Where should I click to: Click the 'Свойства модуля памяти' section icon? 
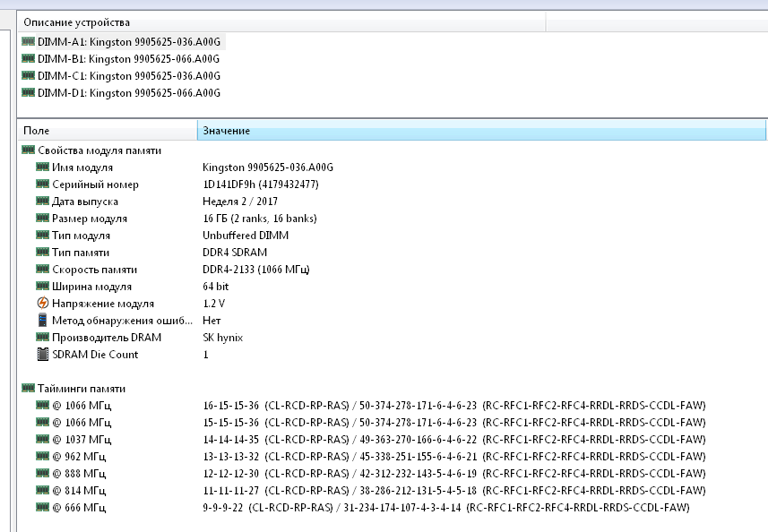tap(29, 150)
